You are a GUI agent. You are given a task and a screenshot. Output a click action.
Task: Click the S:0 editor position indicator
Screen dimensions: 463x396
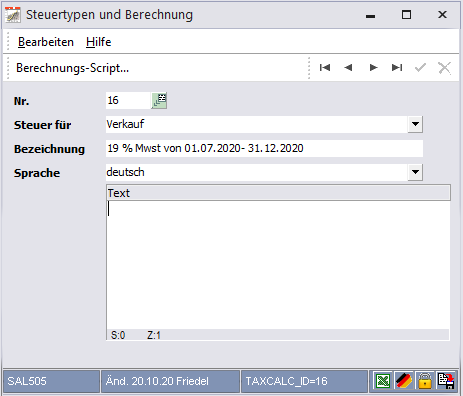click(118, 335)
